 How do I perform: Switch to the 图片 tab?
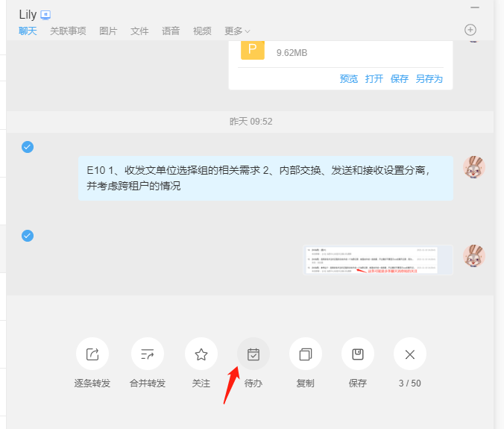pos(108,31)
